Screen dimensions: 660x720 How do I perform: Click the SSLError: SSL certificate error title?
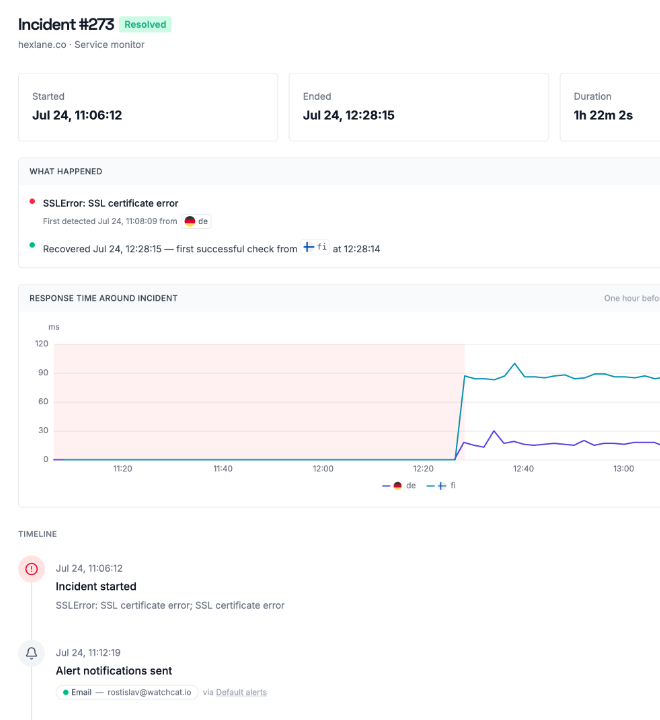(111, 203)
